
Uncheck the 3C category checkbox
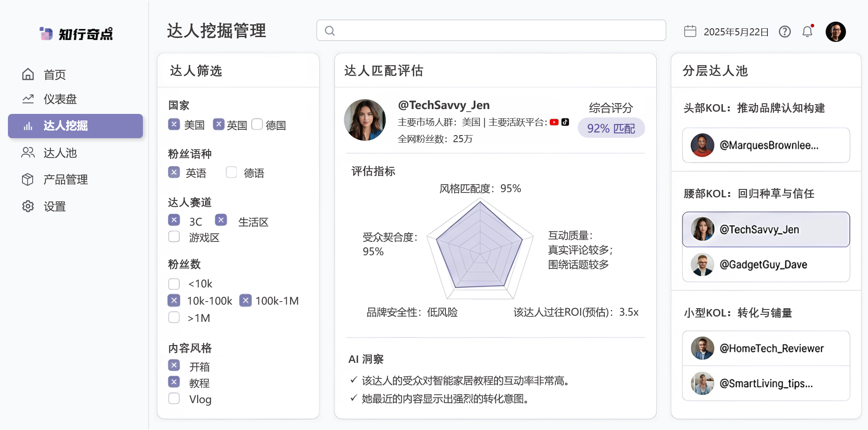coord(174,220)
